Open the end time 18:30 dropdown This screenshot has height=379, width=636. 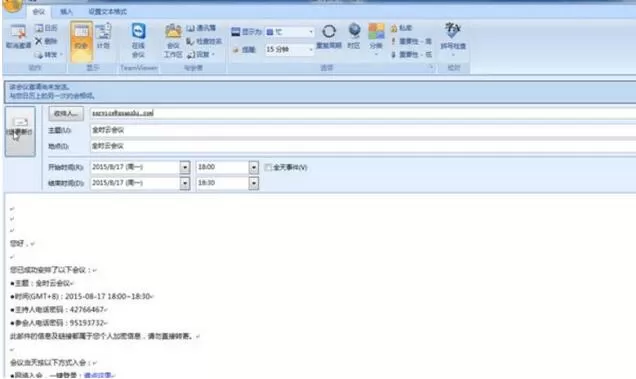tap(254, 183)
